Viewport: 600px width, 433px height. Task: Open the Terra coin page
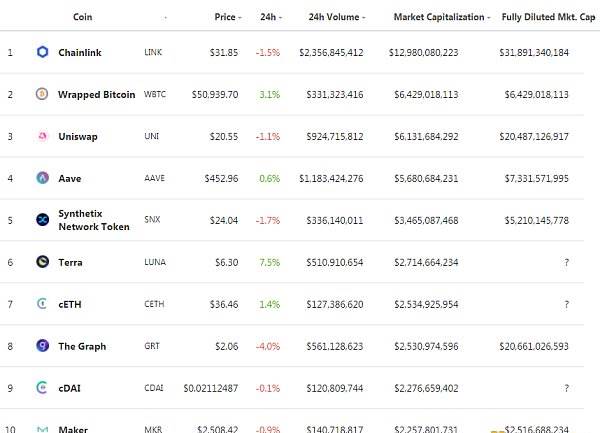point(70,262)
